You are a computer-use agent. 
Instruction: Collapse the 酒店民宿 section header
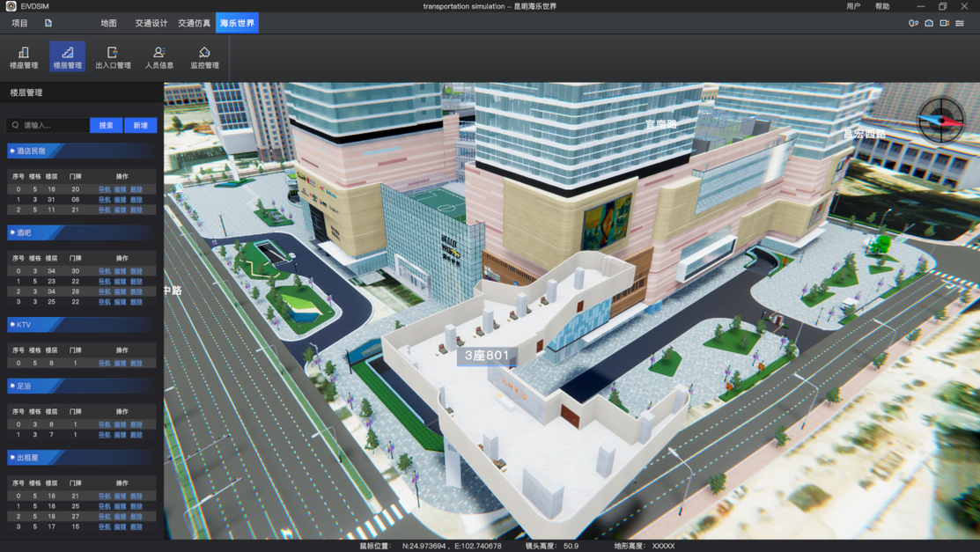point(81,151)
